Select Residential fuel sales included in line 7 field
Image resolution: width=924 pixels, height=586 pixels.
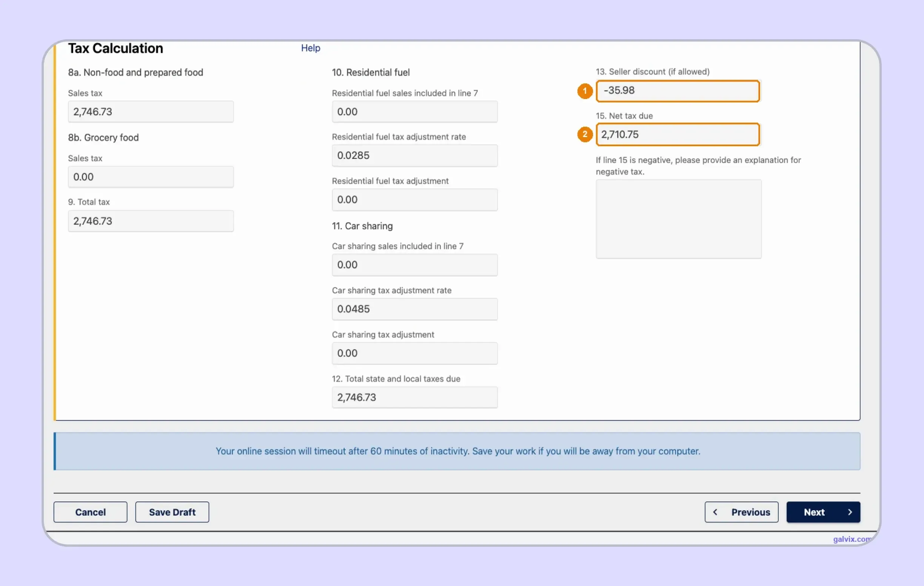[x=415, y=112]
